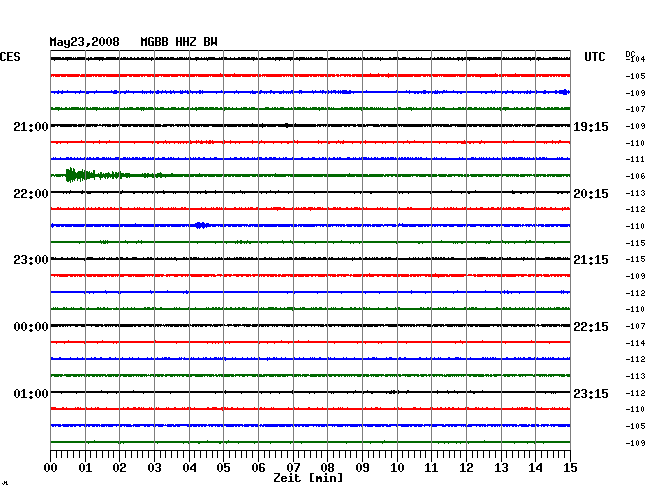Click the 19:15 UTC time label
650x494 pixels.
(591, 127)
